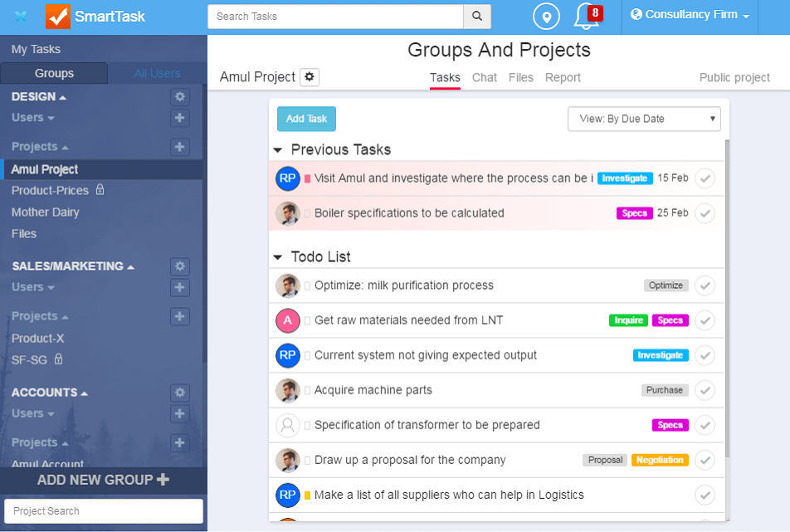Open the location pin icon
The height and width of the screenshot is (532, 790).
click(x=546, y=17)
